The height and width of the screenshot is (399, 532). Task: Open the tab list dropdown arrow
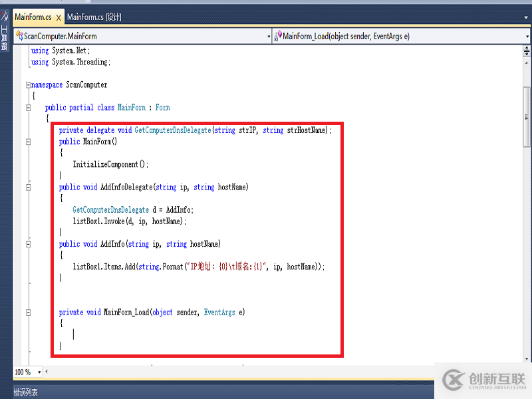point(526,17)
